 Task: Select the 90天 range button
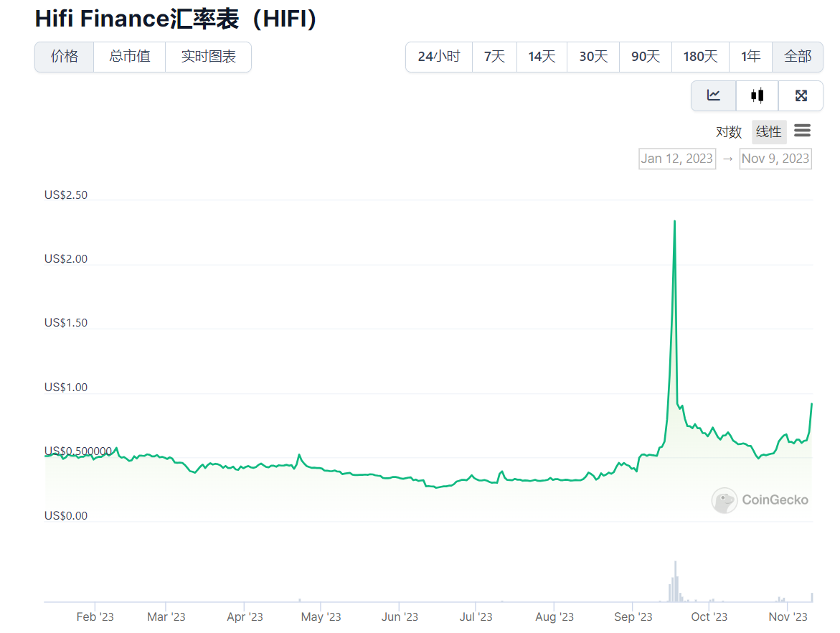tap(644, 56)
